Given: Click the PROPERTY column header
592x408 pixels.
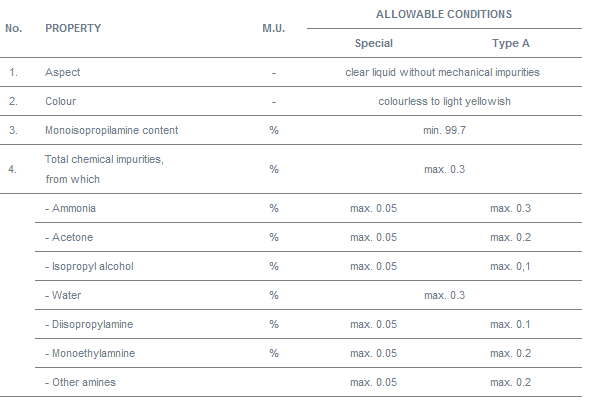Looking at the screenshot, I should [73, 28].
